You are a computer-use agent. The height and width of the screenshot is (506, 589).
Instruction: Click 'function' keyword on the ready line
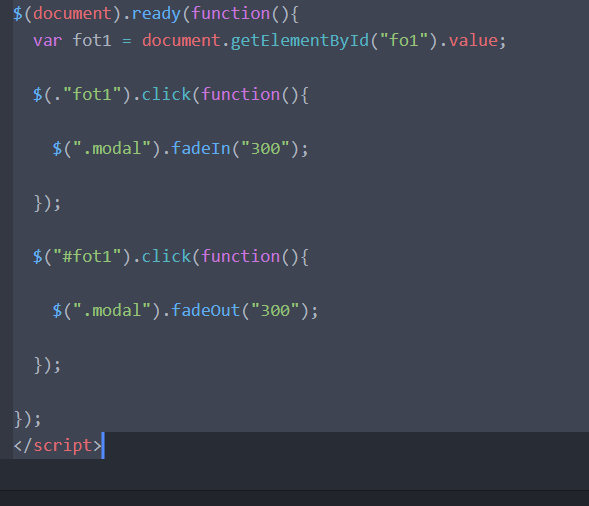230,14
